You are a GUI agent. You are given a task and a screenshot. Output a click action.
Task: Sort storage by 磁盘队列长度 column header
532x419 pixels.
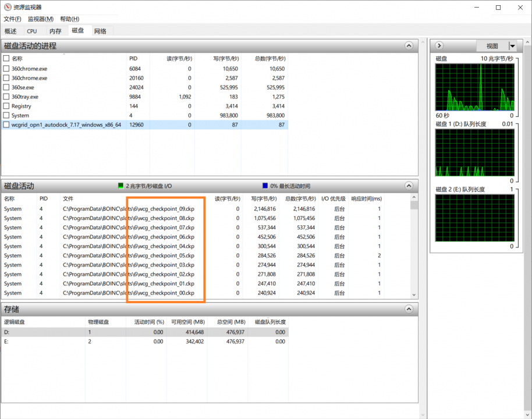(x=270, y=322)
